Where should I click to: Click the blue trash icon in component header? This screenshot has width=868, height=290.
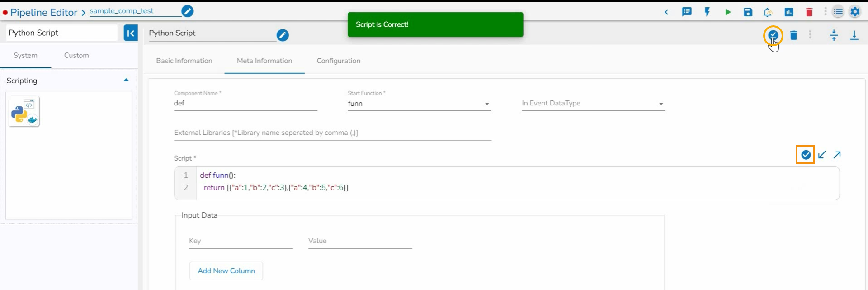pyautogui.click(x=793, y=35)
